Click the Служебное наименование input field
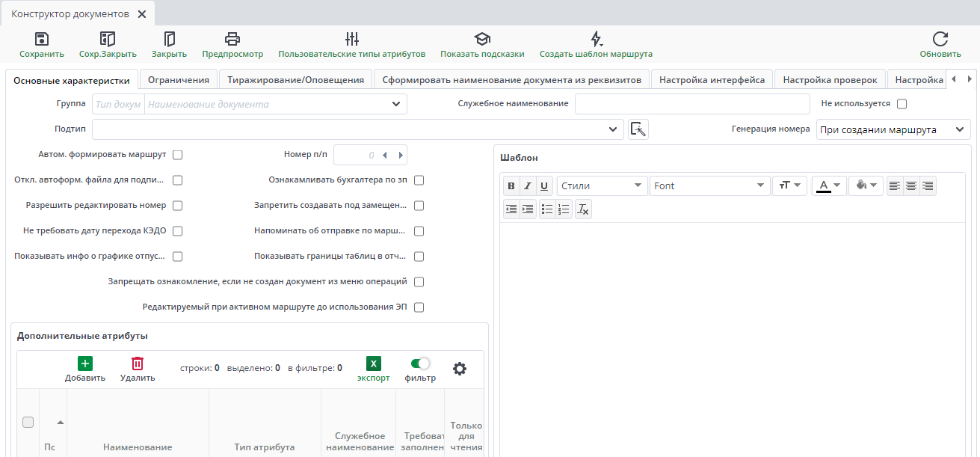This screenshot has height=457, width=980. click(x=692, y=104)
